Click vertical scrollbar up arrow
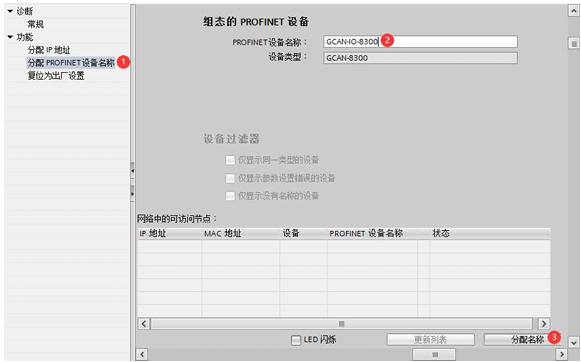Viewport: 581px width, 362px height. click(x=574, y=11)
